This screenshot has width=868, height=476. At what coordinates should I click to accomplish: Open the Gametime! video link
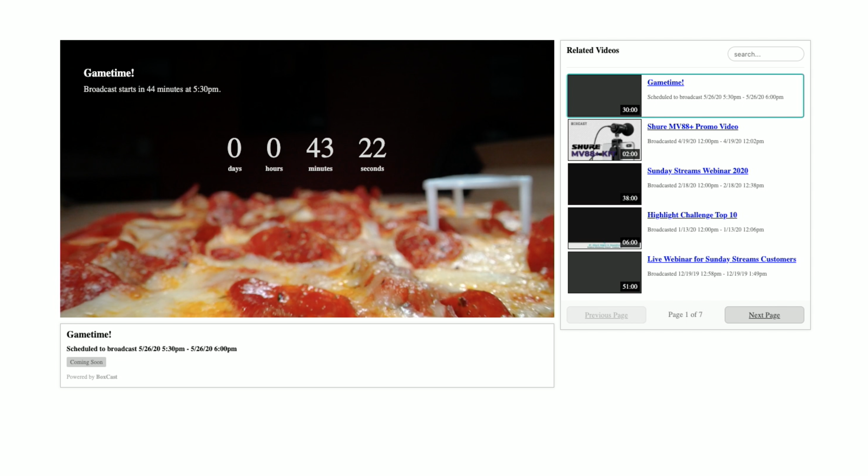665,82
